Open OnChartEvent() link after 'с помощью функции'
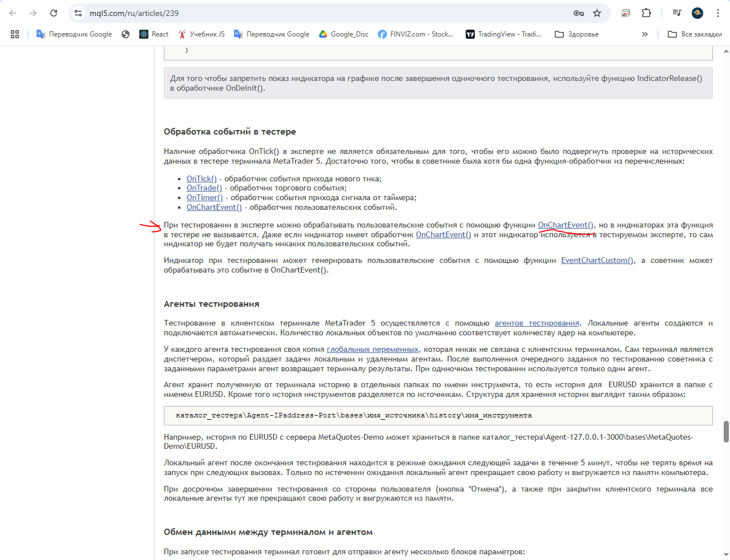730x560 pixels. [566, 225]
